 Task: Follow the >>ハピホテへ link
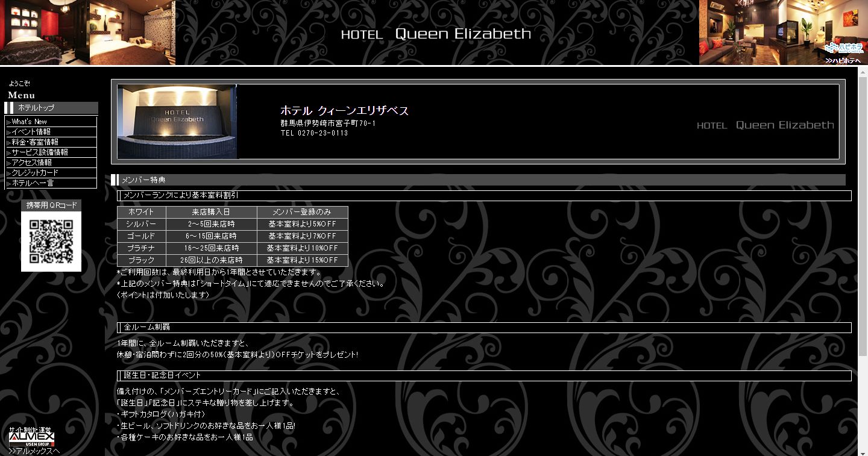[x=843, y=60]
